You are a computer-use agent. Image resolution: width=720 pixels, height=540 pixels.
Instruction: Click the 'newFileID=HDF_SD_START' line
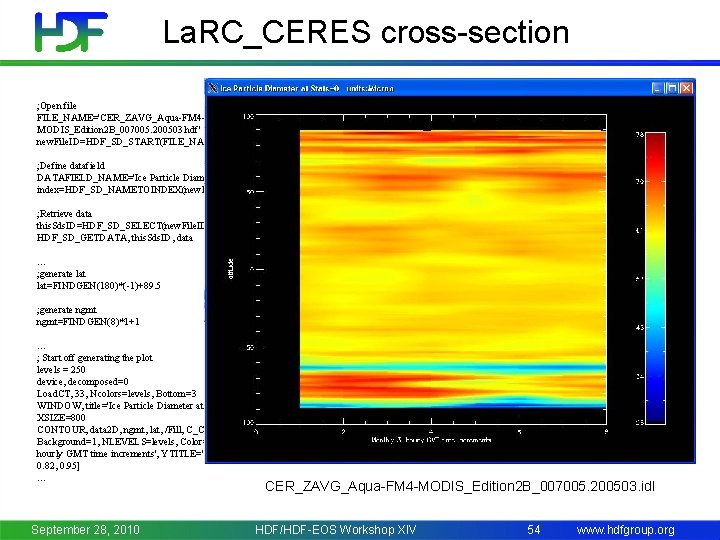click(x=120, y=141)
